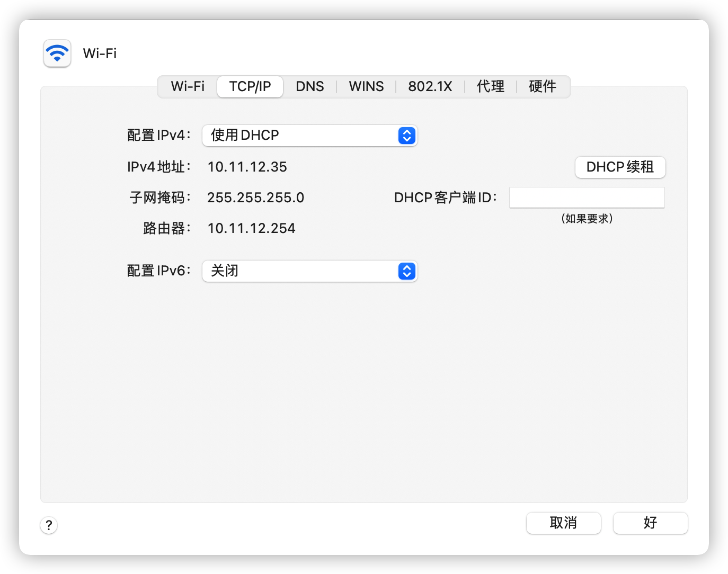Switch to the 802.1X tab
This screenshot has width=728, height=574.
(430, 86)
